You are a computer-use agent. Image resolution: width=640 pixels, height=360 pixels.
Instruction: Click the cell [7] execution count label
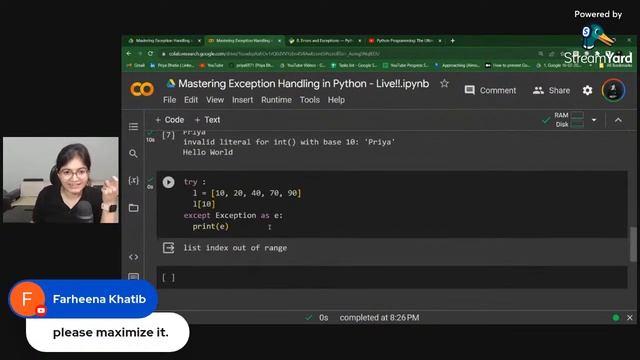(x=168, y=135)
